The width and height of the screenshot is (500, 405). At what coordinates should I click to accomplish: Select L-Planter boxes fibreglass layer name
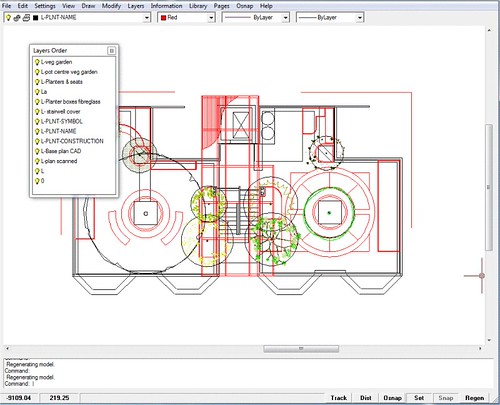(71, 102)
